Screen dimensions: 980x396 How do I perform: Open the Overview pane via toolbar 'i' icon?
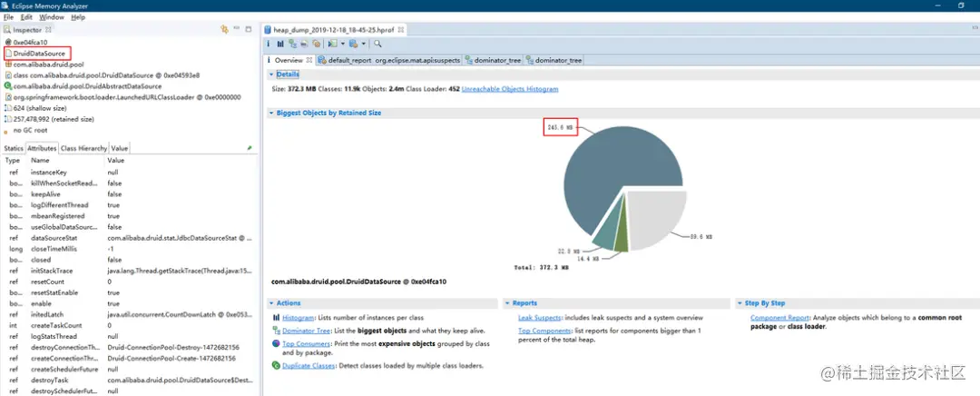click(268, 44)
